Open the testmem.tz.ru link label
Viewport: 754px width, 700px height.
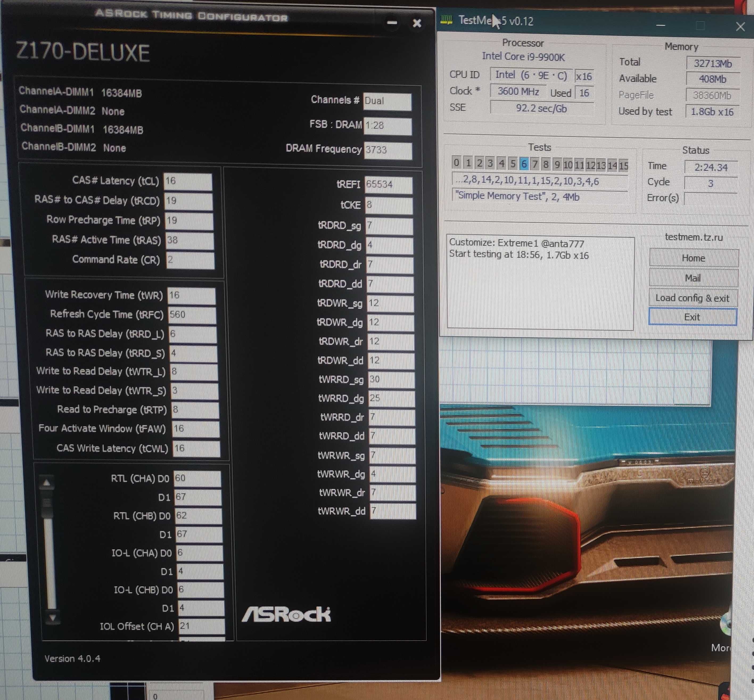694,237
